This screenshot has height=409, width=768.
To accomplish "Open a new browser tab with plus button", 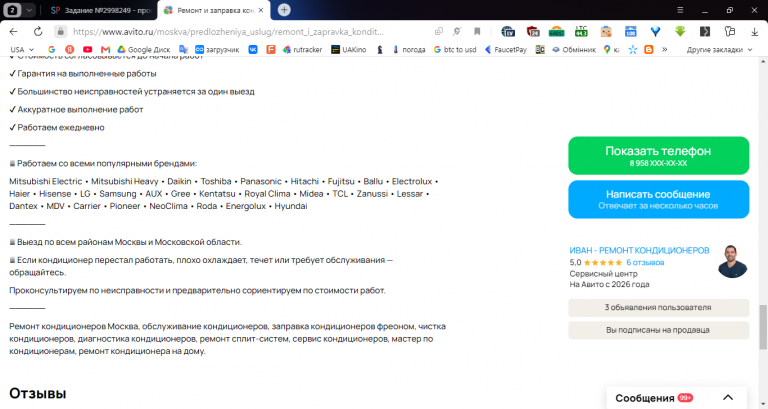I will tap(284, 10).
